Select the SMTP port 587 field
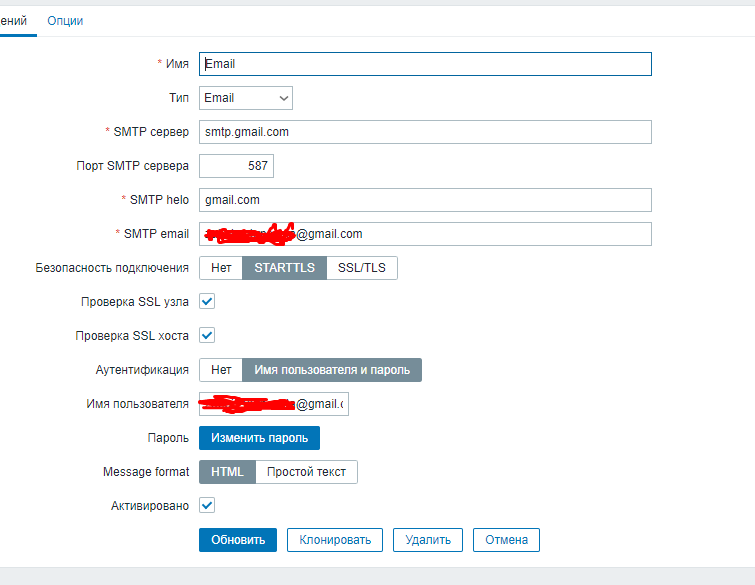755x585 pixels. click(236, 166)
